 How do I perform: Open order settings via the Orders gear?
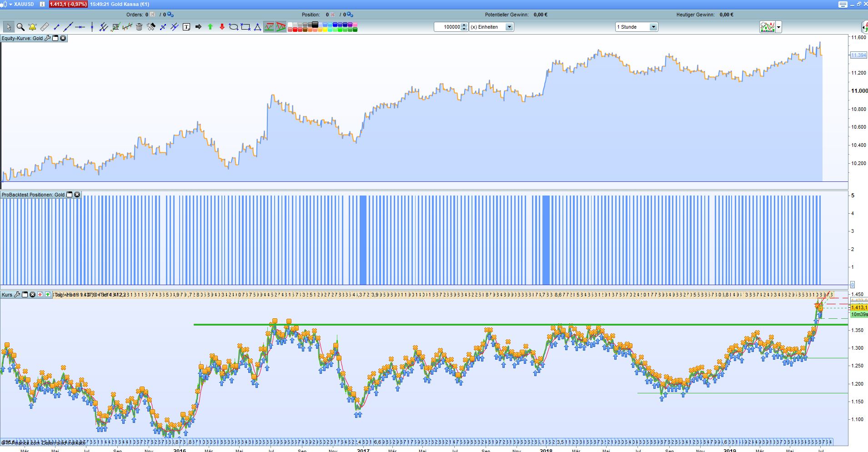[x=170, y=14]
